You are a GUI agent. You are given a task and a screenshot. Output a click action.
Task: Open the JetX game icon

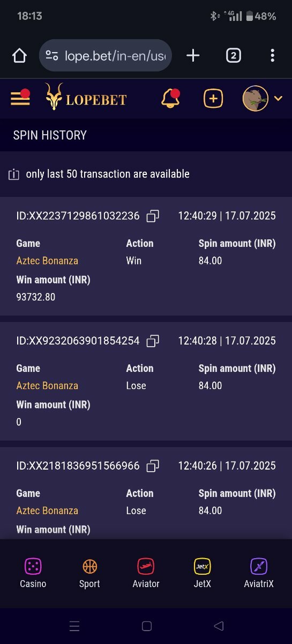click(202, 566)
